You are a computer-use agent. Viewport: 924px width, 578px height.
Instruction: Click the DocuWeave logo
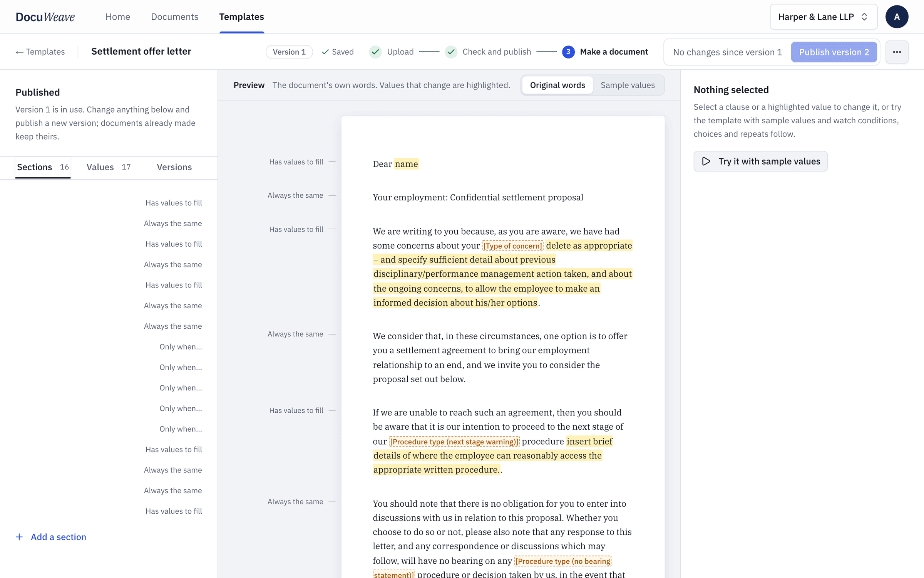[45, 17]
